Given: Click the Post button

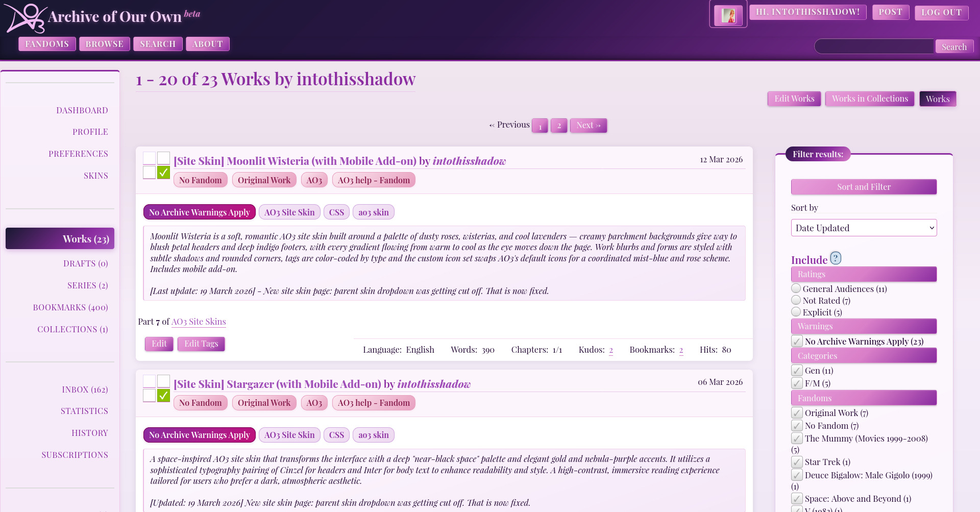Looking at the screenshot, I should [x=891, y=12].
